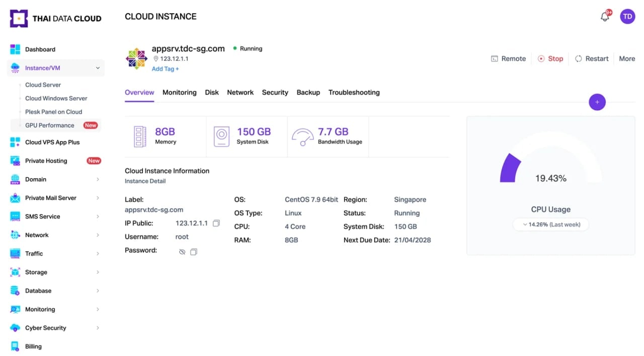
Task: Reveal the hidden password
Action: (x=182, y=252)
